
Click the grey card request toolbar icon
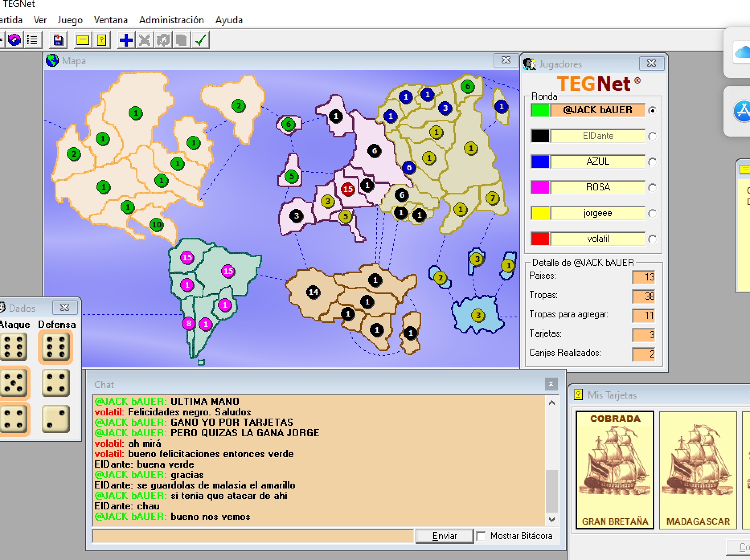click(x=181, y=40)
